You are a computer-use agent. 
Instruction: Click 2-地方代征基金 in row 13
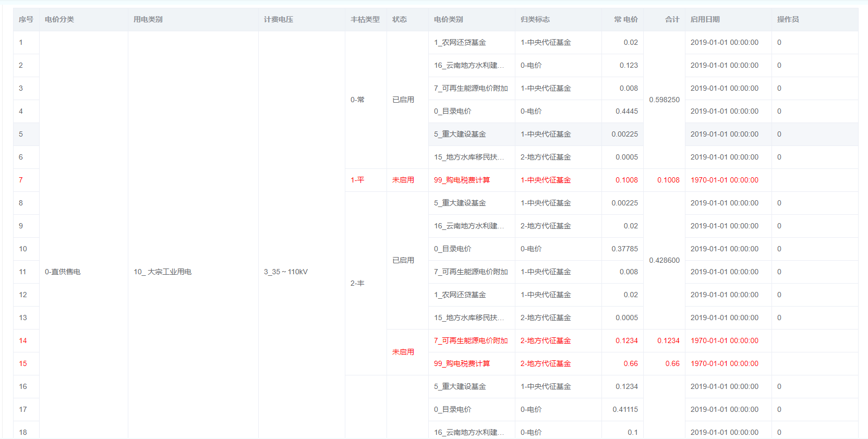click(546, 318)
